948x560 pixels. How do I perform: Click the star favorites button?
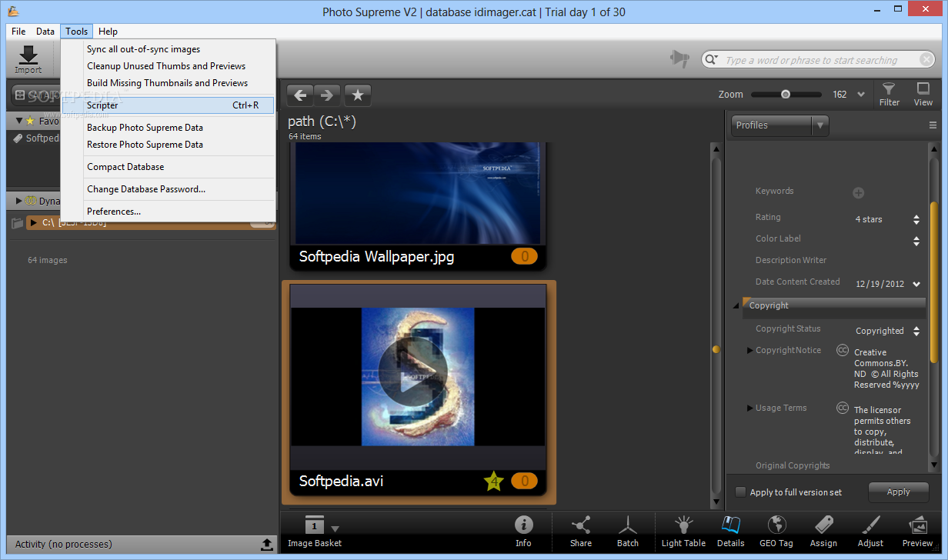358,95
